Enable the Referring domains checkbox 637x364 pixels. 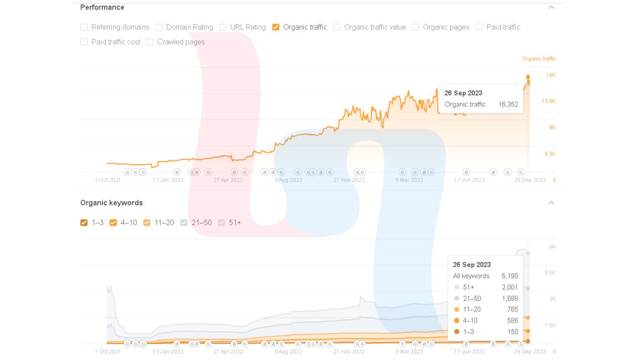[x=84, y=27]
